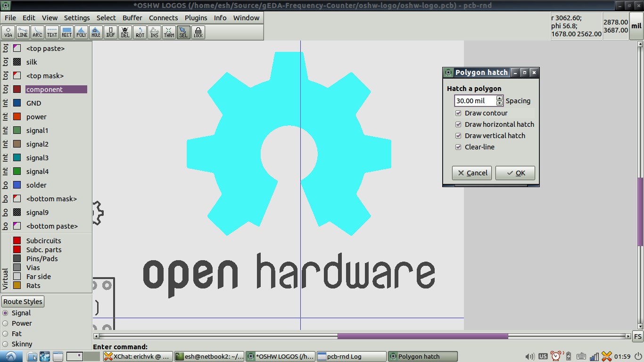Cancel the Polygon hatch dialog
The width and height of the screenshot is (644, 362).
coord(472,173)
